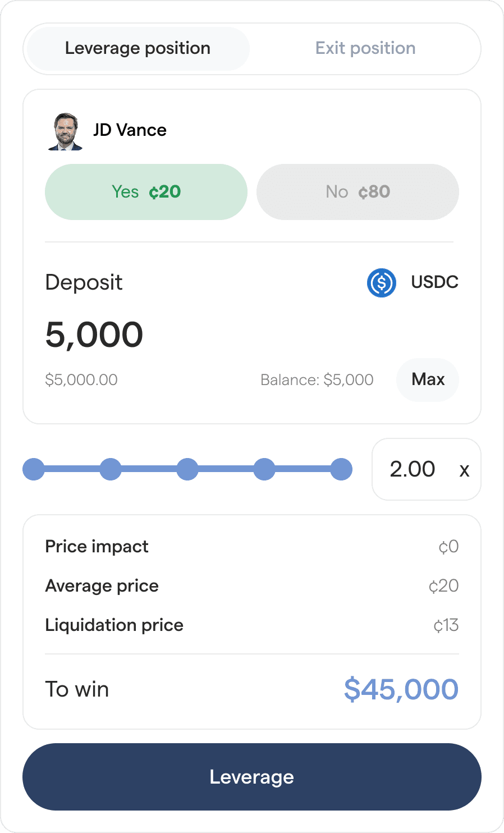Click the dark Leverage submit button
Image resolution: width=504 pixels, height=833 pixels.
[252, 777]
